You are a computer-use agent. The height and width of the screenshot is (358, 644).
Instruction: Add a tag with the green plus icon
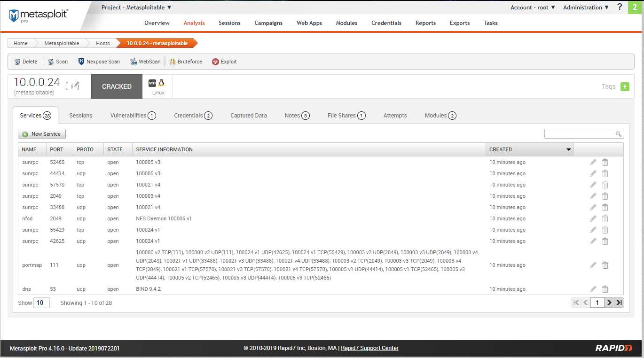pos(625,86)
